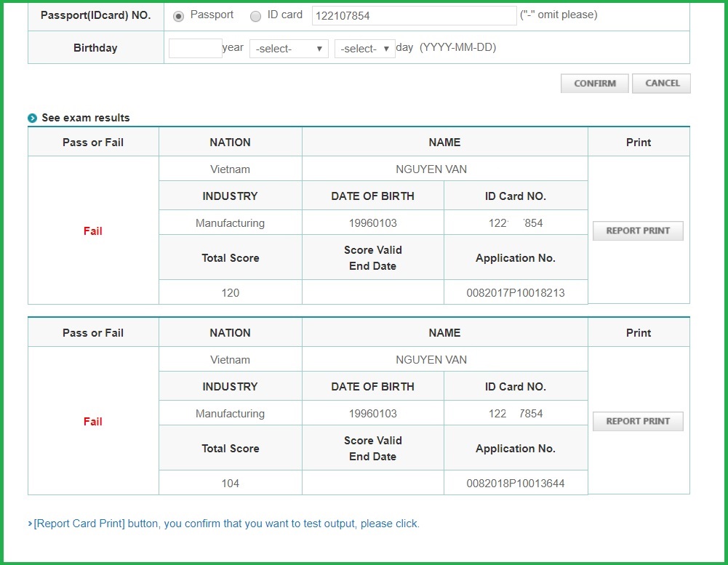The width and height of the screenshot is (728, 565).
Task: Click REPORT PRINT for application 0082018P10013644
Action: click(638, 421)
